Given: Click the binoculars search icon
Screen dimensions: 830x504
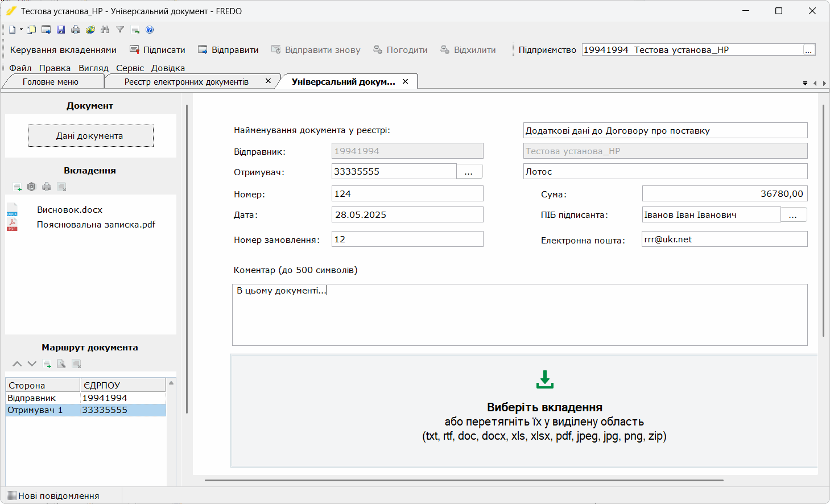Looking at the screenshot, I should 105,30.
